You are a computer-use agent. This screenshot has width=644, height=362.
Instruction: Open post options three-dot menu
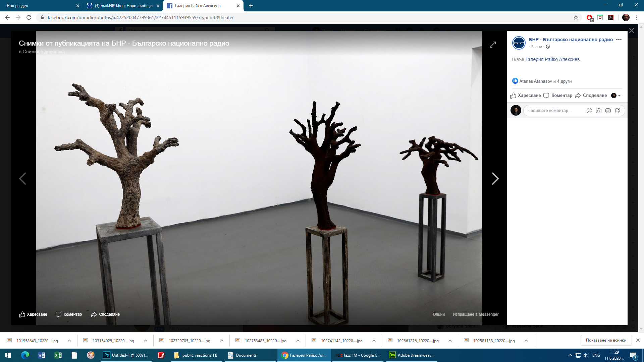[x=619, y=40]
